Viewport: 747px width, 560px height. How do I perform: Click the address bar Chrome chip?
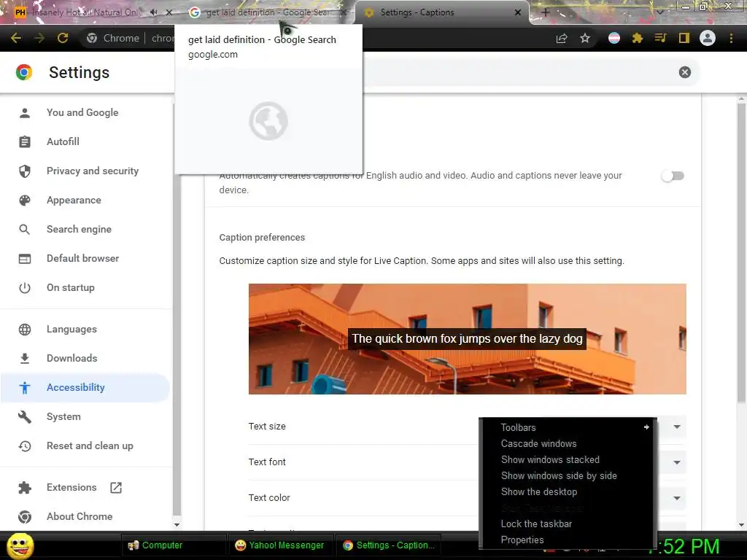pyautogui.click(x=113, y=38)
